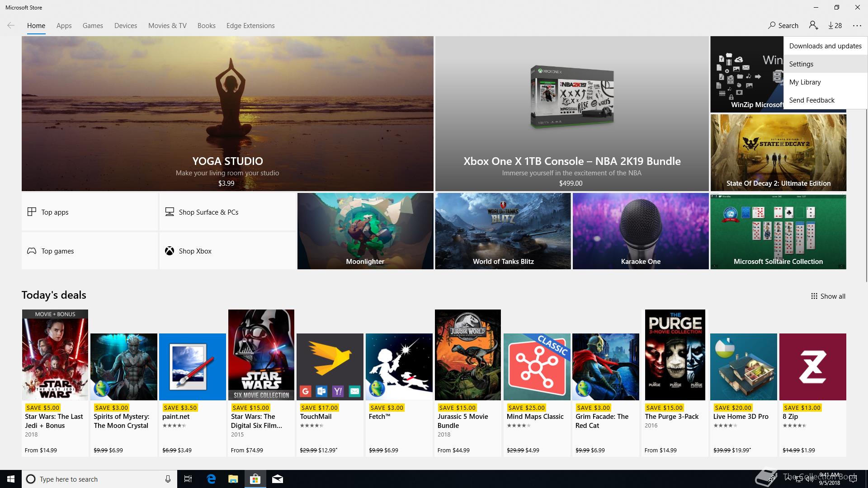Open Spirits of Mystery Moon Crystal deal
This screenshot has height=488, width=868.
pos(124,394)
